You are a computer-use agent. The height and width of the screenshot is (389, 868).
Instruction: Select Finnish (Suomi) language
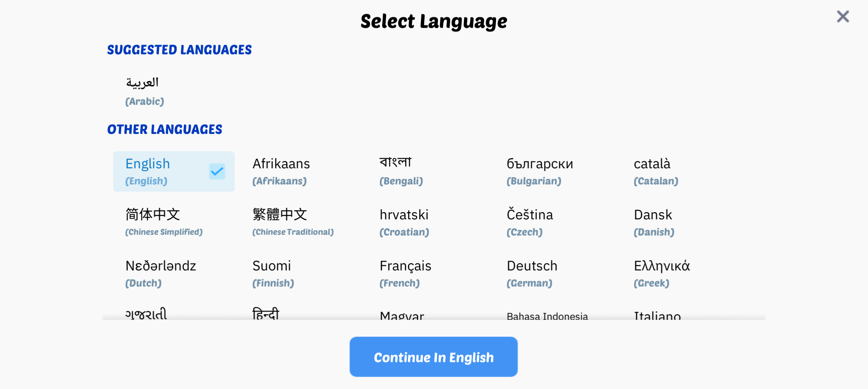pyautogui.click(x=273, y=273)
